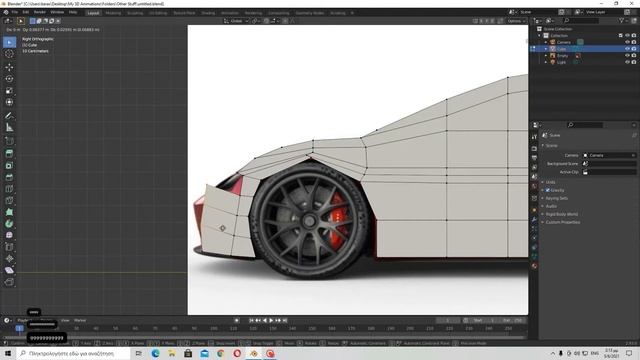Image resolution: width=640 pixels, height=360 pixels.
Task: Select the Poly Build tool
Action: coord(9,212)
